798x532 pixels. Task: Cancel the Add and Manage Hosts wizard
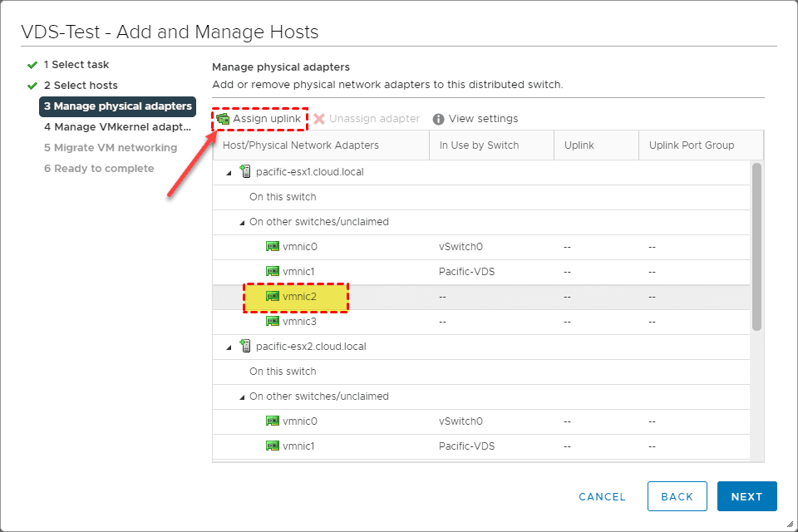[602, 496]
